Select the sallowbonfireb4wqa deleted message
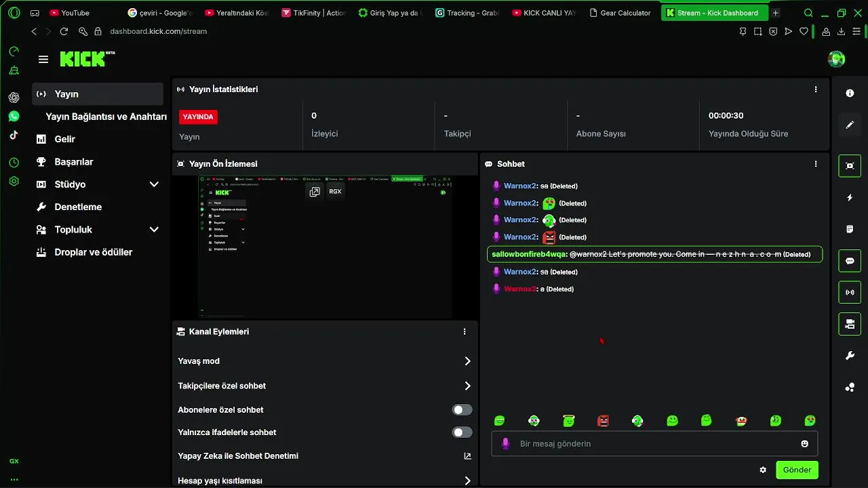The width and height of the screenshot is (868, 488). click(x=654, y=254)
